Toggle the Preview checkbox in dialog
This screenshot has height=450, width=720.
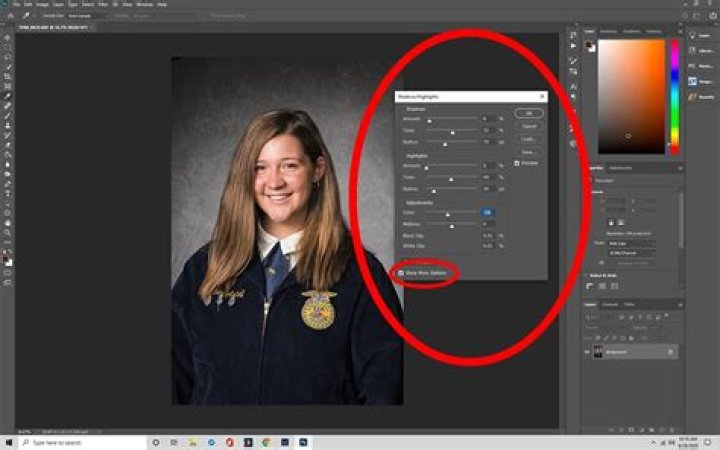pos(517,163)
